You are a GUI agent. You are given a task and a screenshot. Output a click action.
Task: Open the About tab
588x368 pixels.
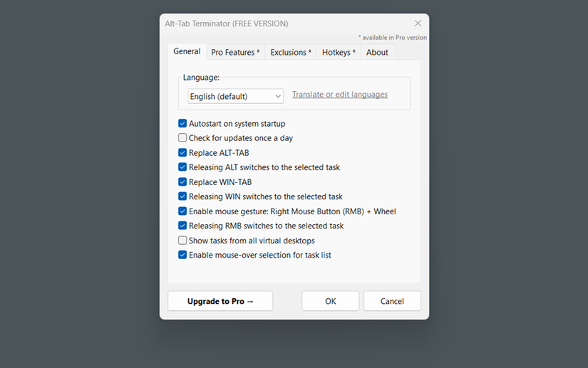coord(377,53)
